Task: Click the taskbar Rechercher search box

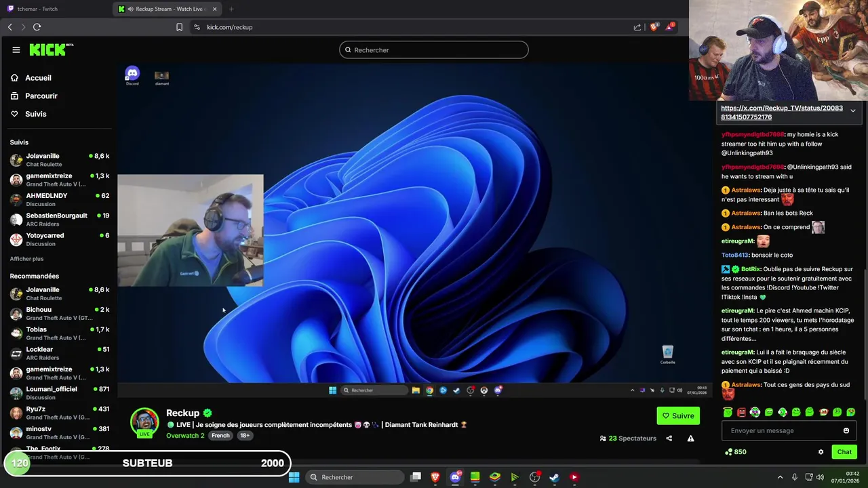Action: click(353, 477)
